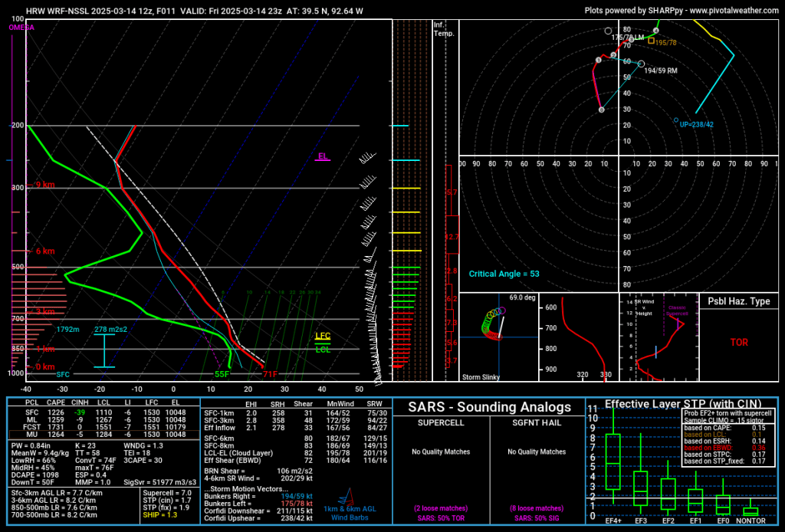
Task: Click the magenta EL level marker
Action: click(x=324, y=156)
